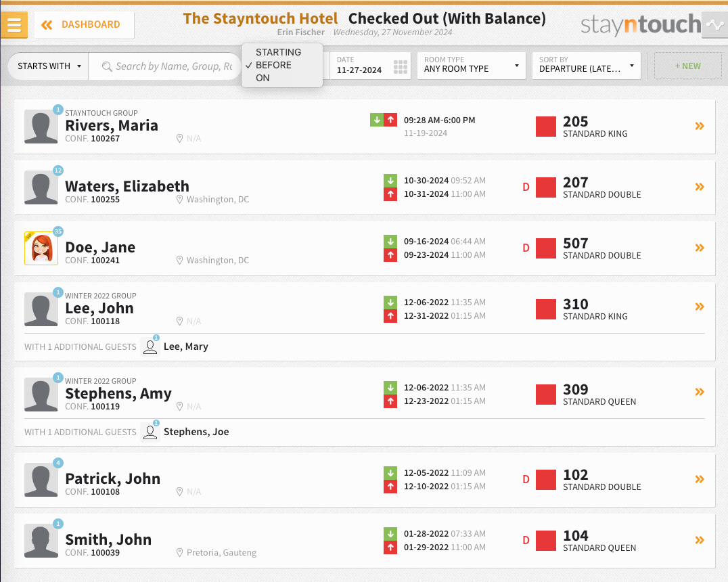Select guest name Waters, Elizabeth
The width and height of the screenshot is (728, 582).
point(127,186)
